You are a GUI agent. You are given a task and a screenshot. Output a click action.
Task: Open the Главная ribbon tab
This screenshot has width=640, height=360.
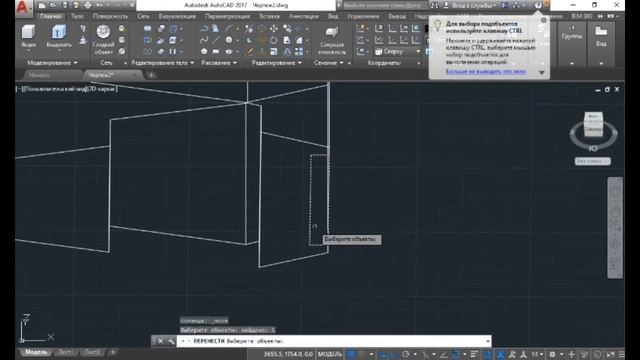pyautogui.click(x=51, y=16)
